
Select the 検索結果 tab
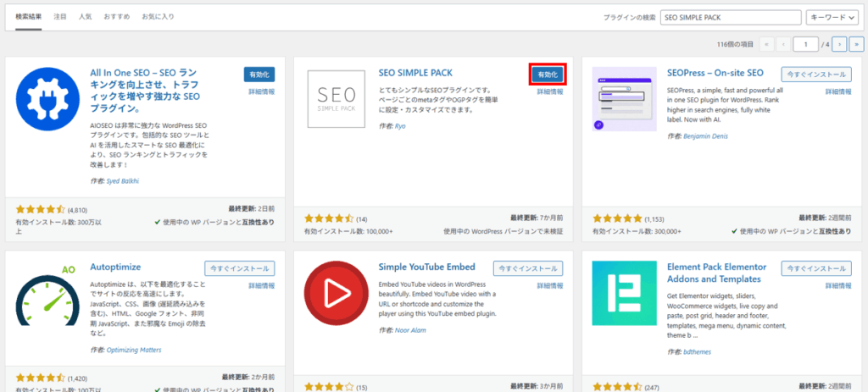point(27,17)
